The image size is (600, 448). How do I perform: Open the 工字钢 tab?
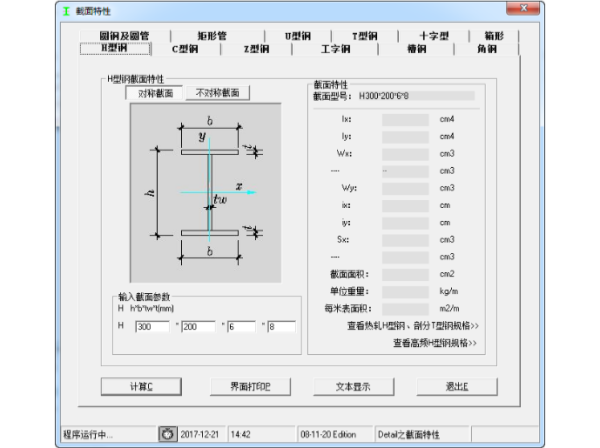[332, 48]
